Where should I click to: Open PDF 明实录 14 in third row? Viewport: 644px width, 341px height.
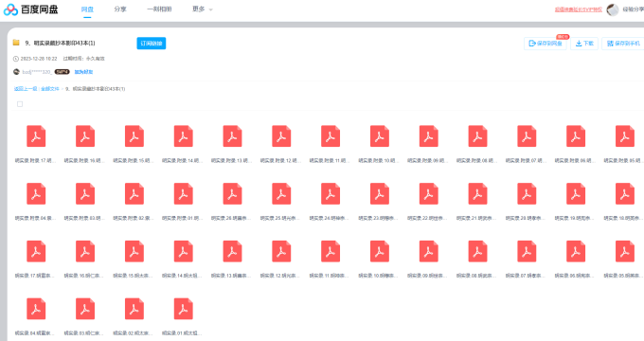coord(183,251)
